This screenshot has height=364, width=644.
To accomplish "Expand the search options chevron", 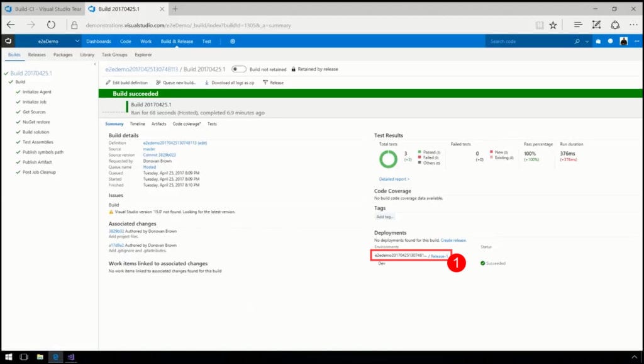I will [x=587, y=42].
